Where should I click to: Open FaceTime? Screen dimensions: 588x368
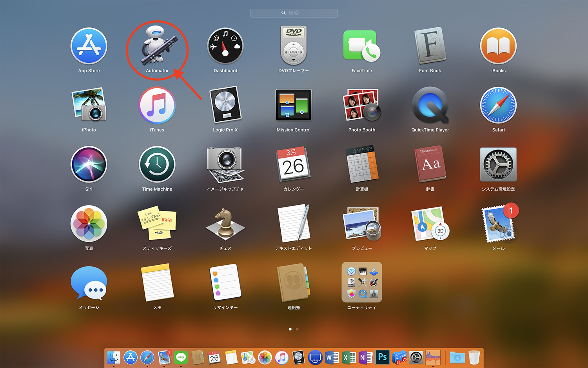point(362,46)
